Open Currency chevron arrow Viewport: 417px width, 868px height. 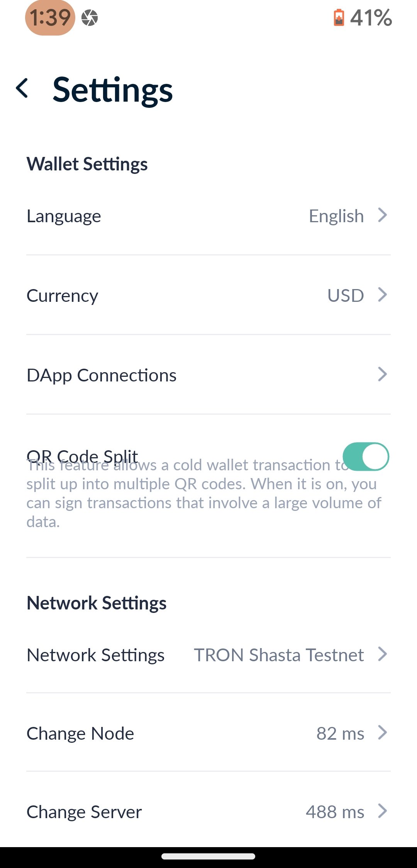coord(382,295)
